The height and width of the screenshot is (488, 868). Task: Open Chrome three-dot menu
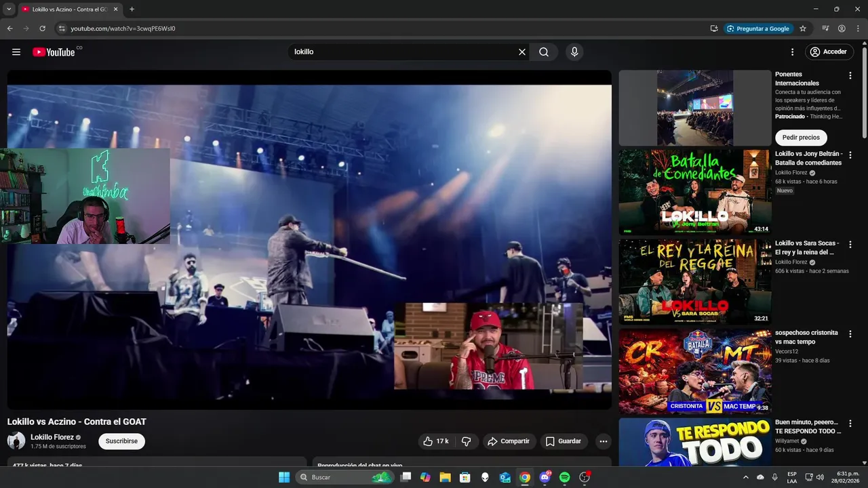point(857,28)
